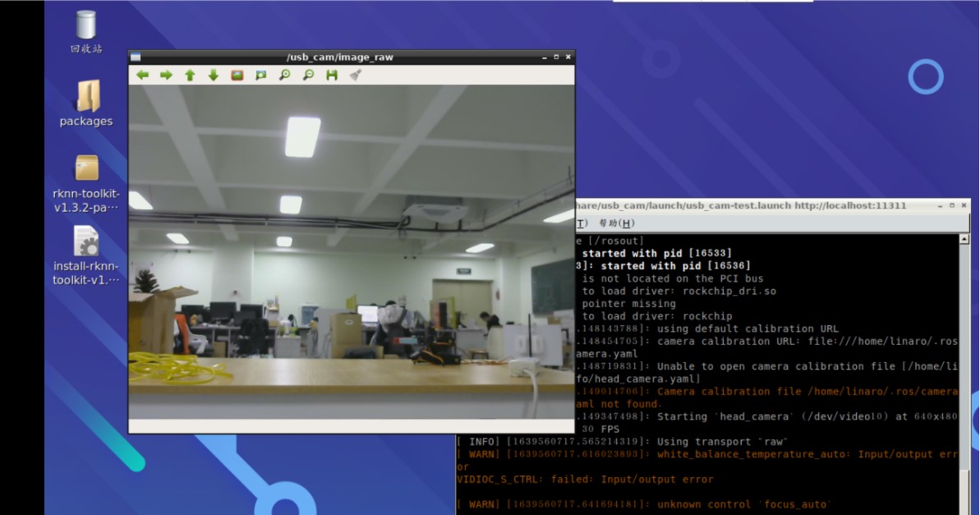
Task: Click the terminal vertical scrollbar track
Action: point(964,375)
